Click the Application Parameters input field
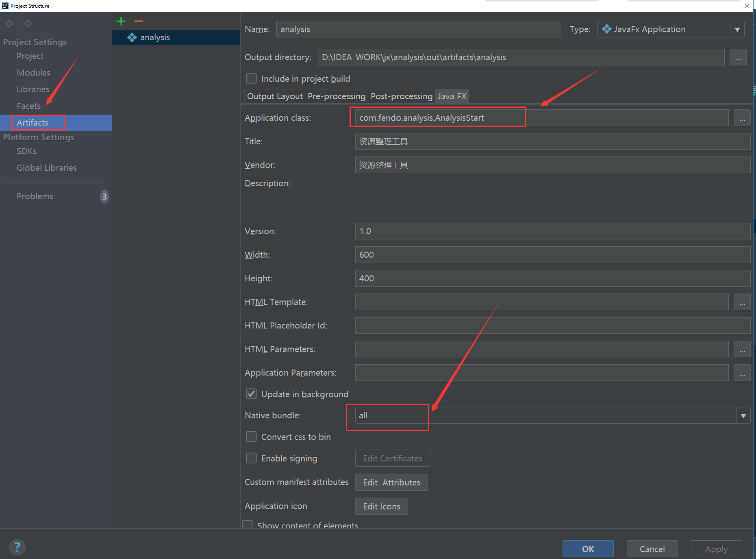756x559 pixels. pos(542,373)
